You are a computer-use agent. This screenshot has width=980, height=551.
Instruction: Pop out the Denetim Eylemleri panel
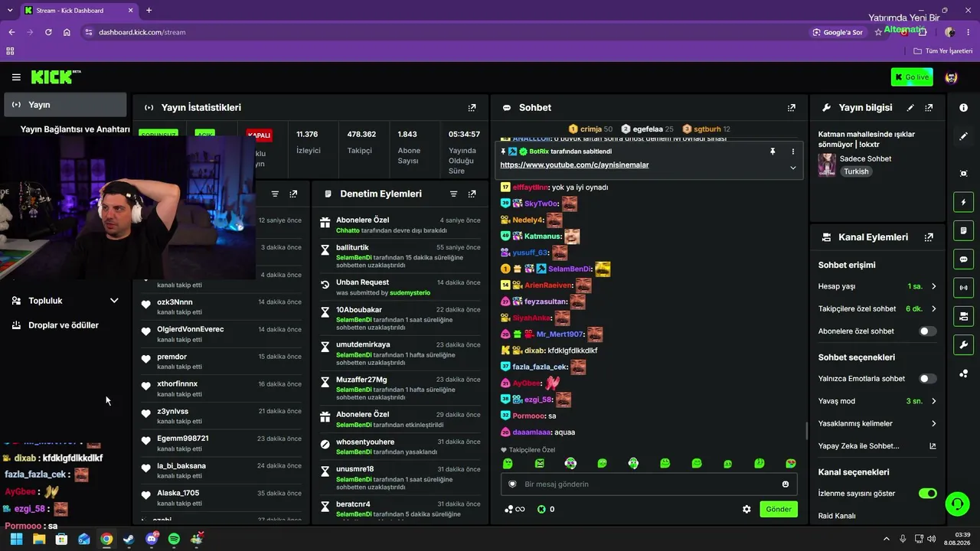[472, 194]
